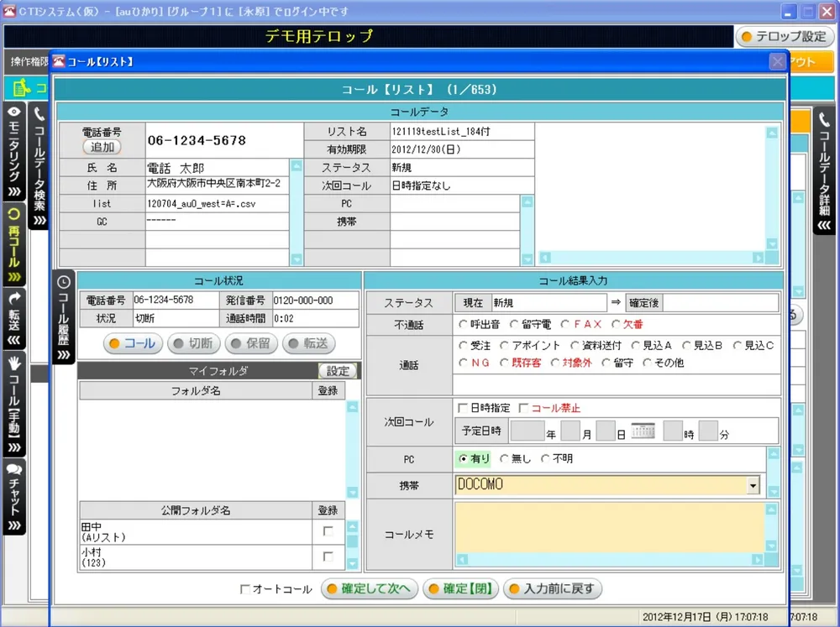This screenshot has width=840, height=627.
Task: Select 呼出音 radio option
Action: [463, 324]
